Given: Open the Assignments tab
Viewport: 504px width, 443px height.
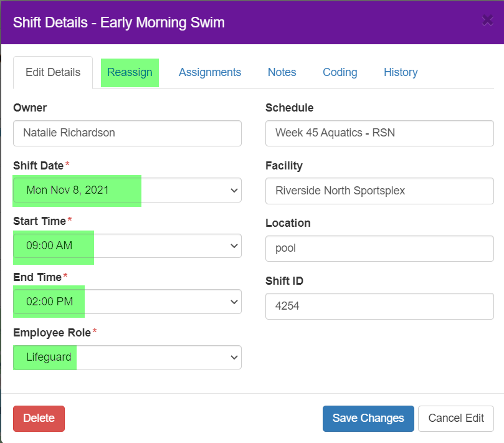Looking at the screenshot, I should coord(210,72).
